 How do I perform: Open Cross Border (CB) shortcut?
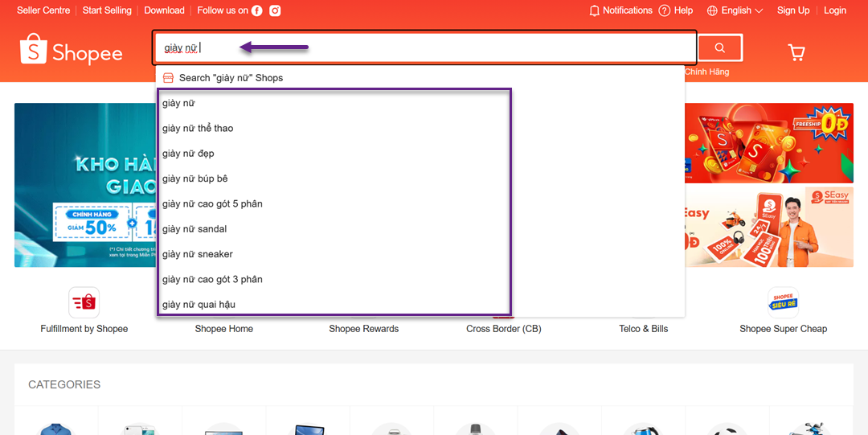(504, 329)
